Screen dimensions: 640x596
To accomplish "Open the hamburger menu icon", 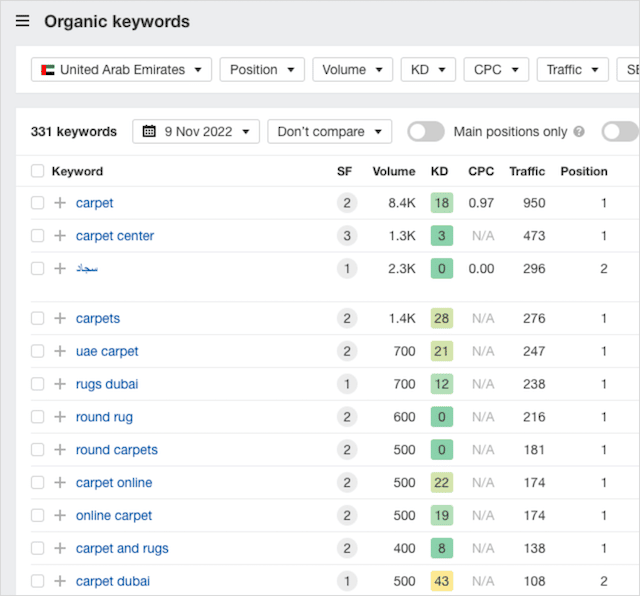I will tap(23, 21).
